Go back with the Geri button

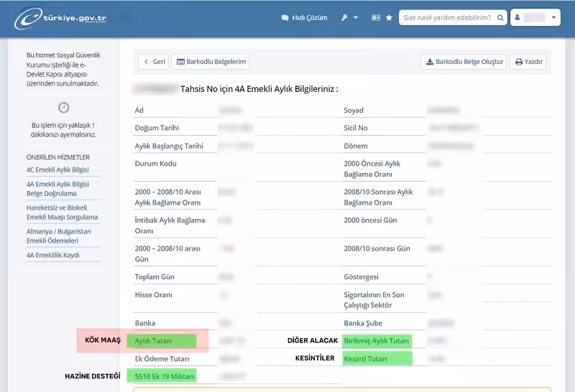click(153, 62)
